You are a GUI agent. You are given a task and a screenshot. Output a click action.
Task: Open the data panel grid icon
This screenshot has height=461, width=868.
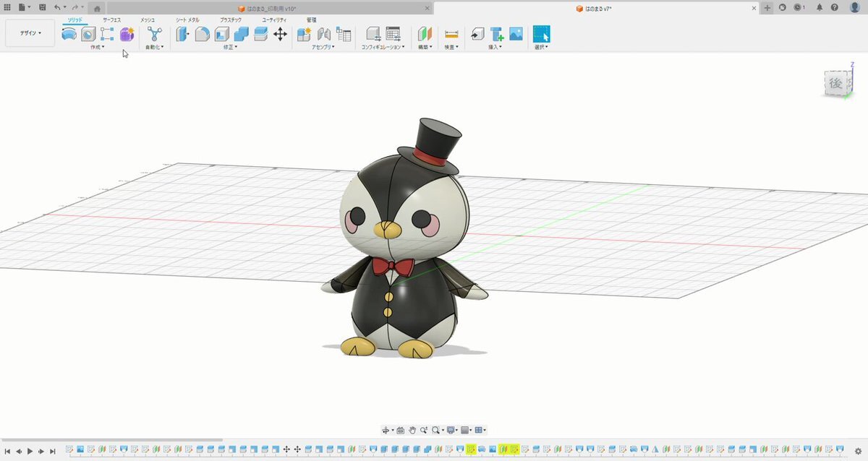tap(8, 7)
